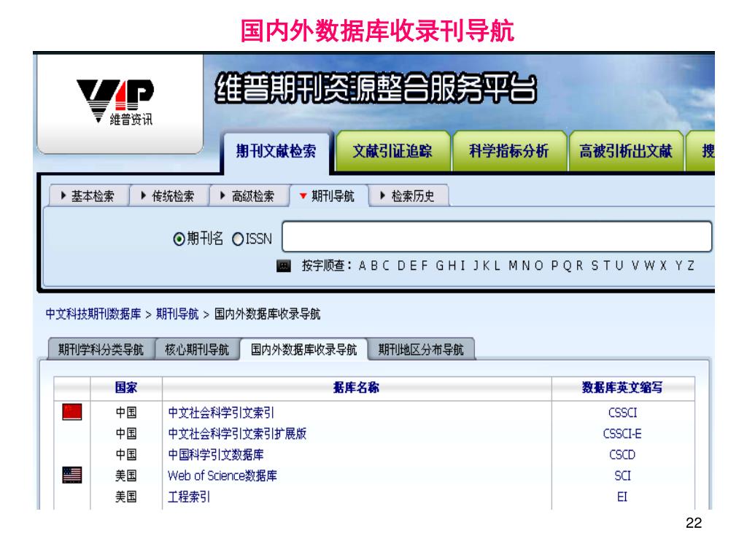Select the 期刊名 radio button

tap(179, 238)
